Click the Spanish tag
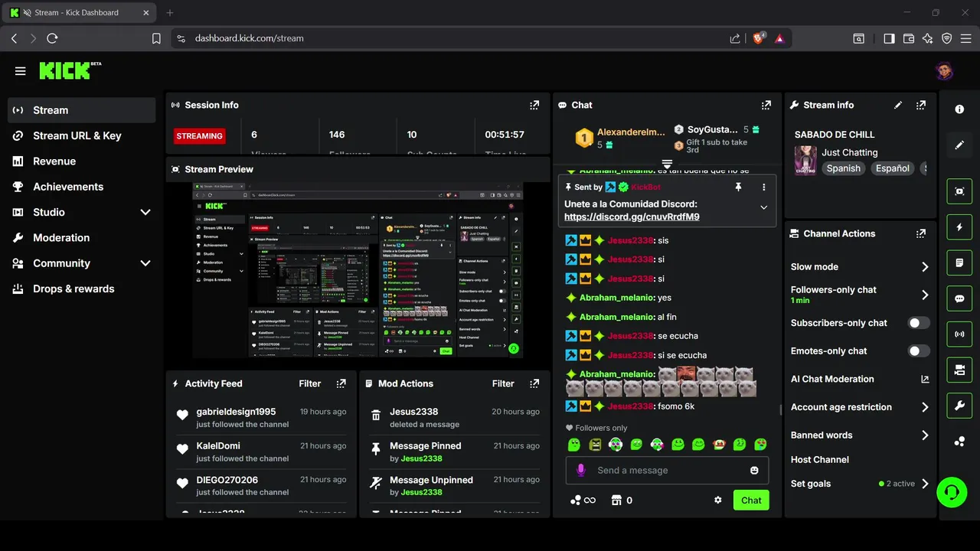This screenshot has width=980, height=551. (x=843, y=168)
